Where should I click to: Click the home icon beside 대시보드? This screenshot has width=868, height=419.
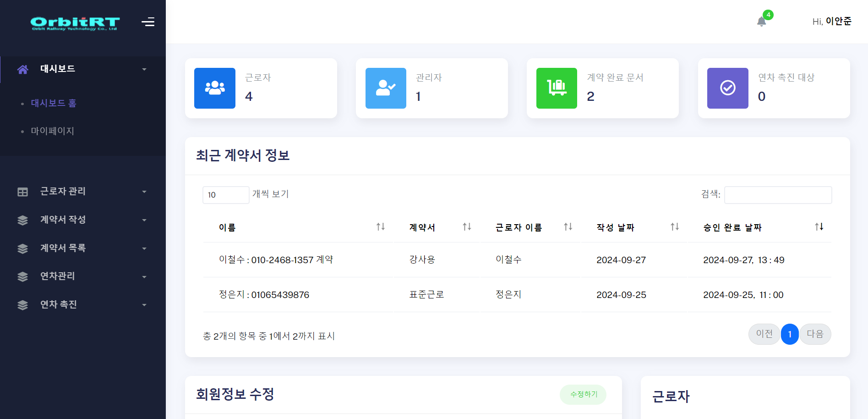click(22, 69)
